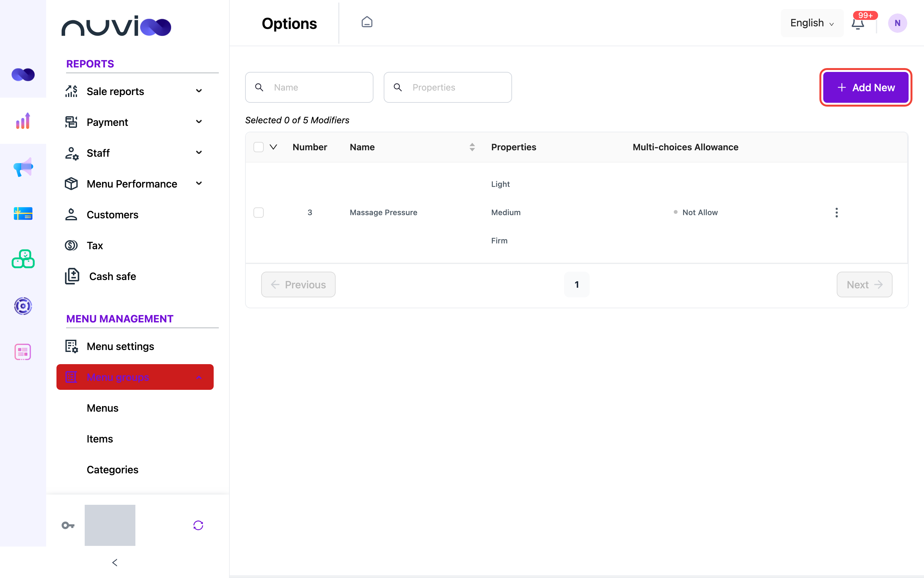The width and height of the screenshot is (924, 578).
Task: Focus the Properties search field
Action: pos(448,87)
